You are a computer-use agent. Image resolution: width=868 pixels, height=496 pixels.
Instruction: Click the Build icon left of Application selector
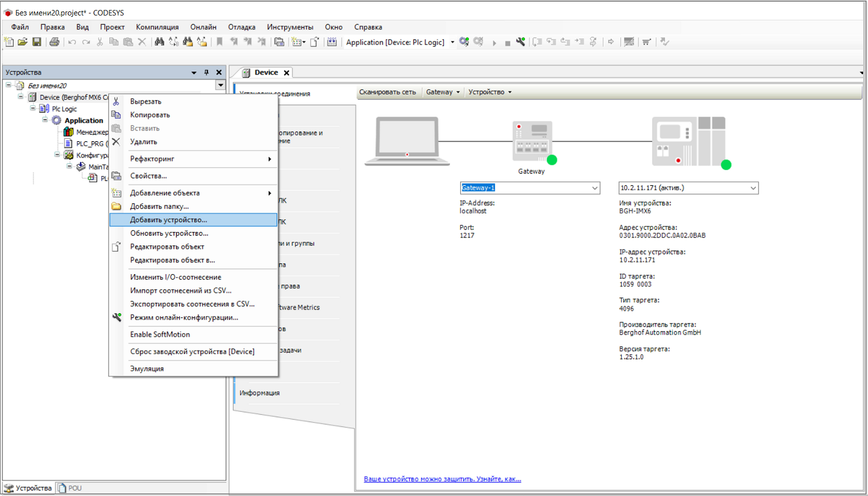[332, 42]
